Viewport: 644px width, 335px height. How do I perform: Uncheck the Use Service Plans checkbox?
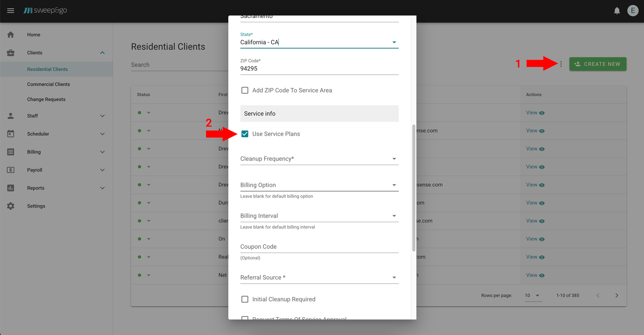click(x=245, y=133)
